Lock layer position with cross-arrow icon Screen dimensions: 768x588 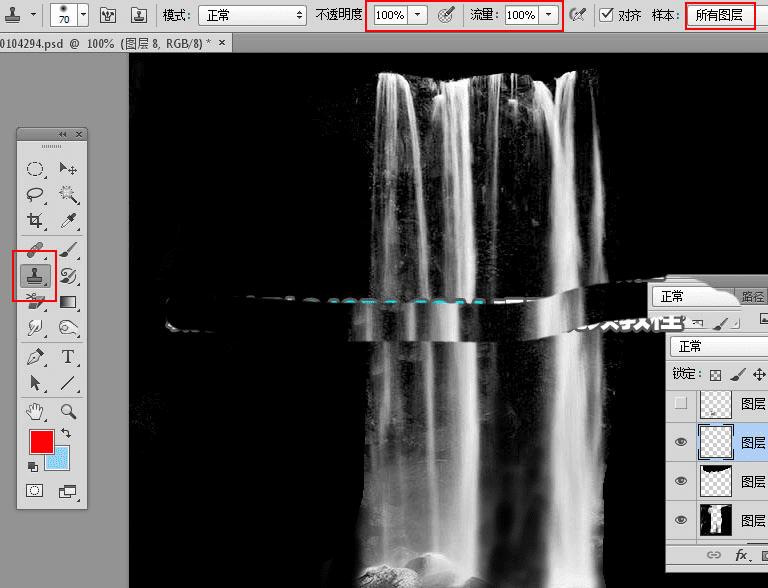click(759, 375)
